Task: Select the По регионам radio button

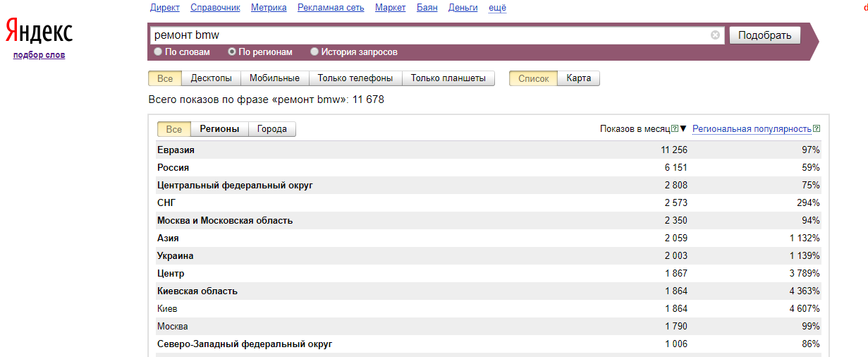Action: point(232,52)
